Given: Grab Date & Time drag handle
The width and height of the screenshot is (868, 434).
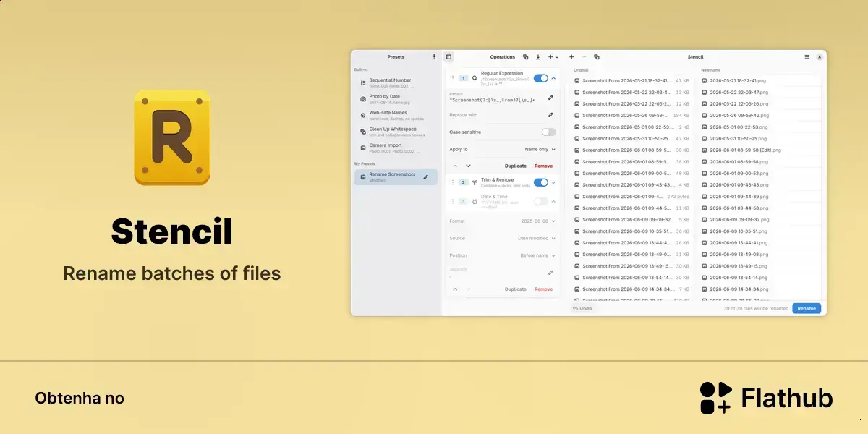Looking at the screenshot, I should tap(452, 201).
